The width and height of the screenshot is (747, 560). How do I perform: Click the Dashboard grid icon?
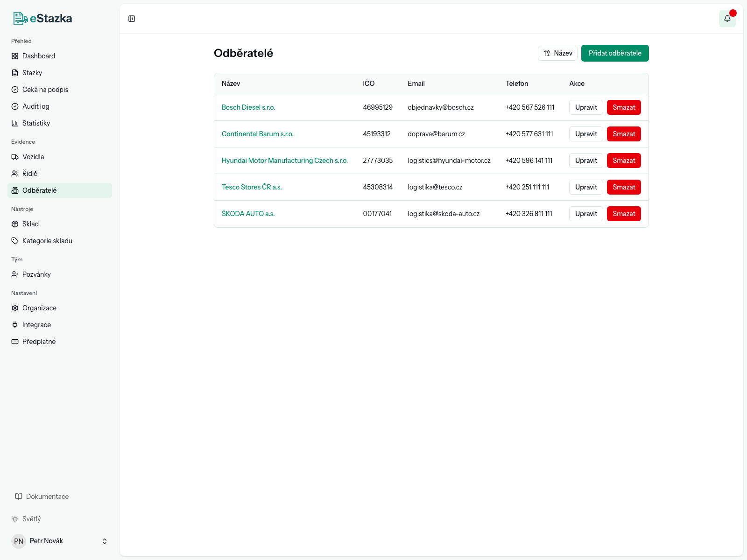click(15, 56)
